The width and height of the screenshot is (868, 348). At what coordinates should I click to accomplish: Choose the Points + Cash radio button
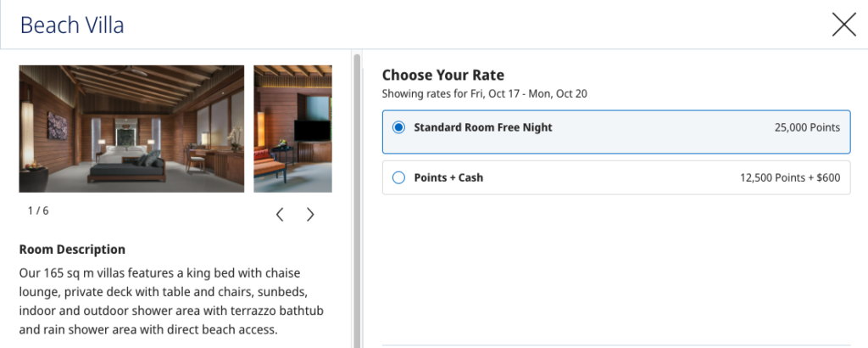tap(399, 178)
